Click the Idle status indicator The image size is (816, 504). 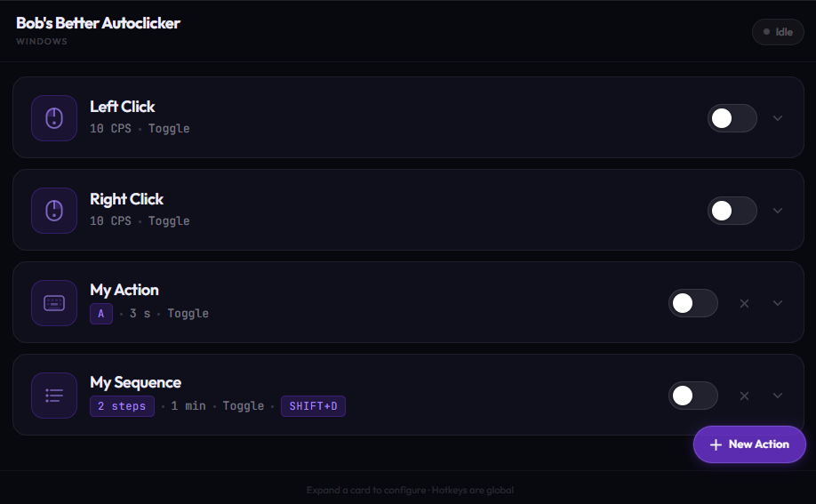778,32
